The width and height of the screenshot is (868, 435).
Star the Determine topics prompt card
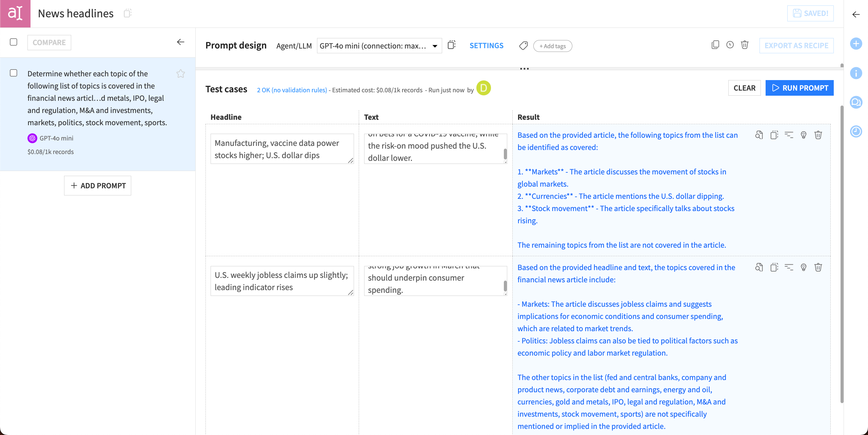(181, 73)
